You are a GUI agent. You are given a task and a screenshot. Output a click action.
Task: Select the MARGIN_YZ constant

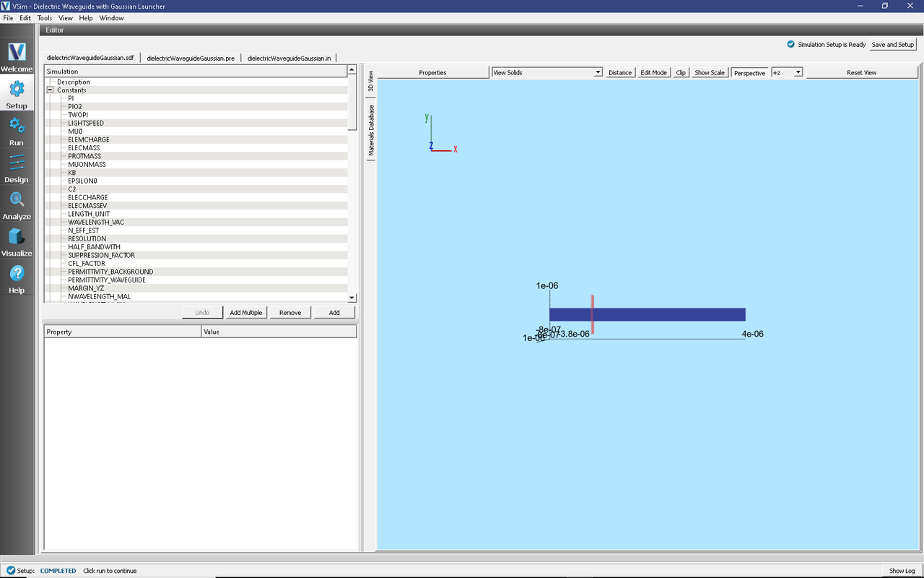pyautogui.click(x=86, y=288)
